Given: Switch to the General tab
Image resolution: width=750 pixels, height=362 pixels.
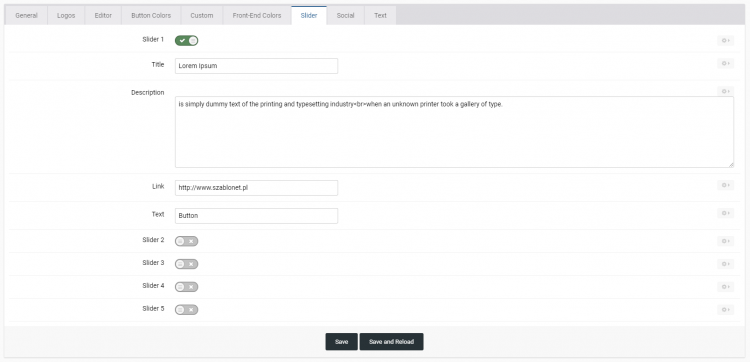Looking at the screenshot, I should pyautogui.click(x=26, y=15).
